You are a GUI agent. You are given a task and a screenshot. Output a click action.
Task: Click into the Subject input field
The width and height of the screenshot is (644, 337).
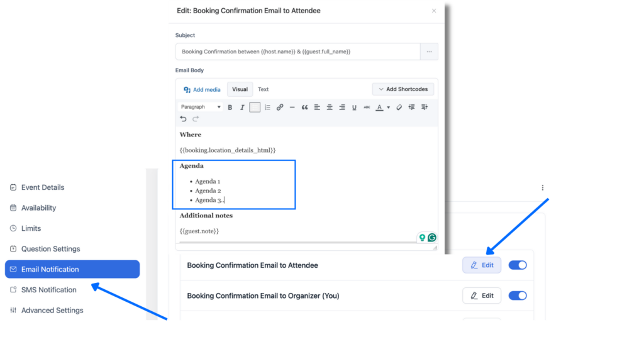click(297, 52)
